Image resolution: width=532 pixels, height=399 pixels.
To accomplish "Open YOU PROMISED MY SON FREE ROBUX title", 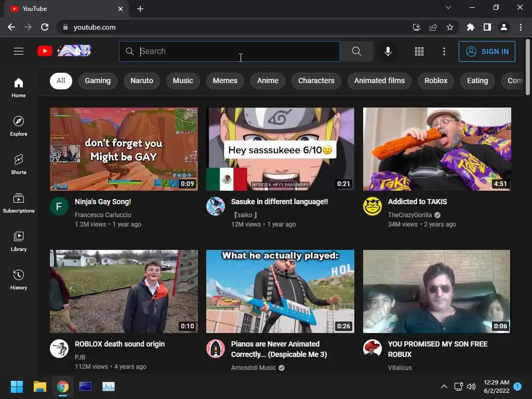I will pyautogui.click(x=437, y=349).
